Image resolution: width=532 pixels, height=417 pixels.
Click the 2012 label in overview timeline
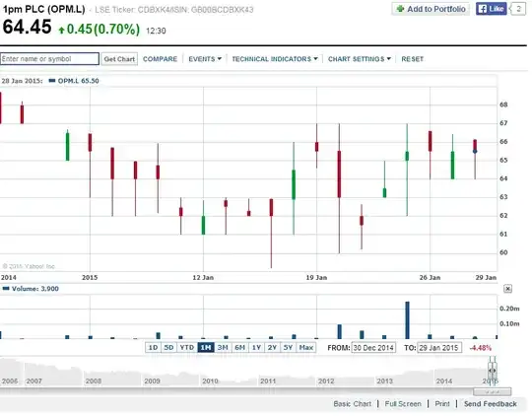click(326, 381)
